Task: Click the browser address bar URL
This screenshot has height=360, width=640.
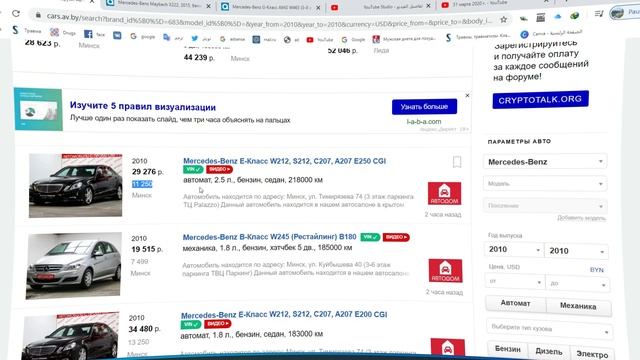Action: [269, 19]
